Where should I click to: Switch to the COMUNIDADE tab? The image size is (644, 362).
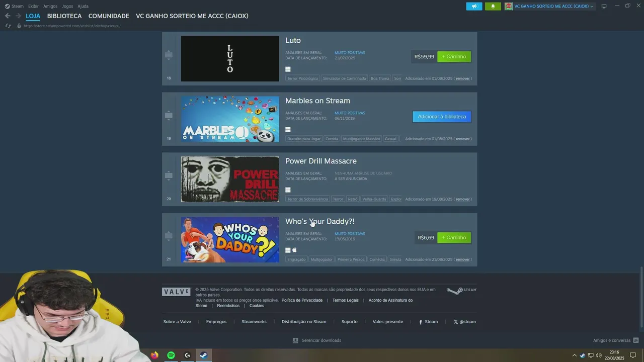click(109, 16)
